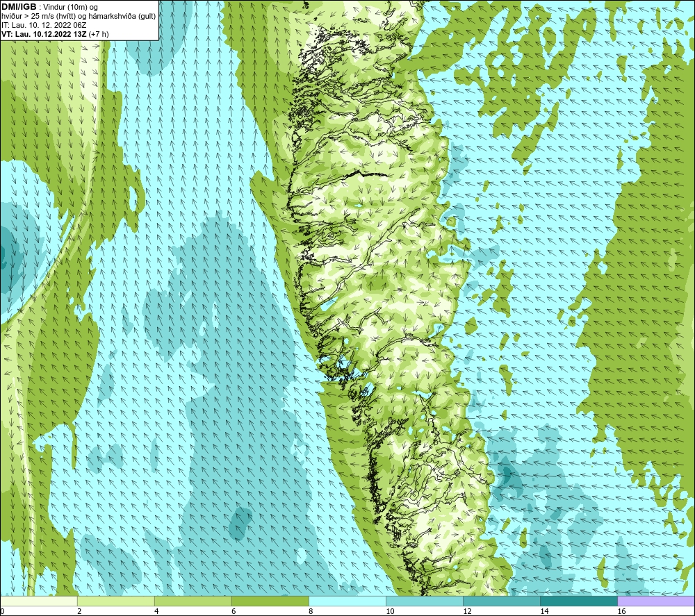Image resolution: width=695 pixels, height=616 pixels.
Task: Click the scale label "8"
Action: (x=311, y=612)
